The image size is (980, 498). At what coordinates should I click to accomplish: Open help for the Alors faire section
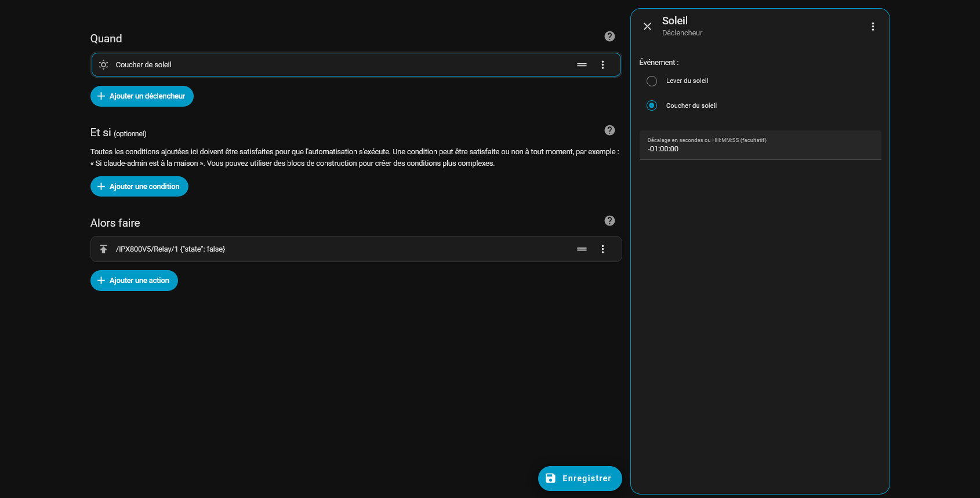[609, 221]
